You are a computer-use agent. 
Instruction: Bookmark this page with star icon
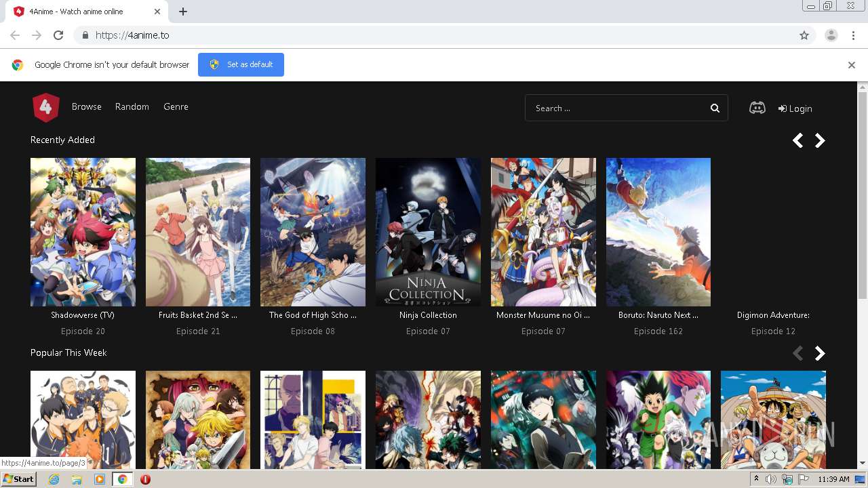tap(804, 35)
